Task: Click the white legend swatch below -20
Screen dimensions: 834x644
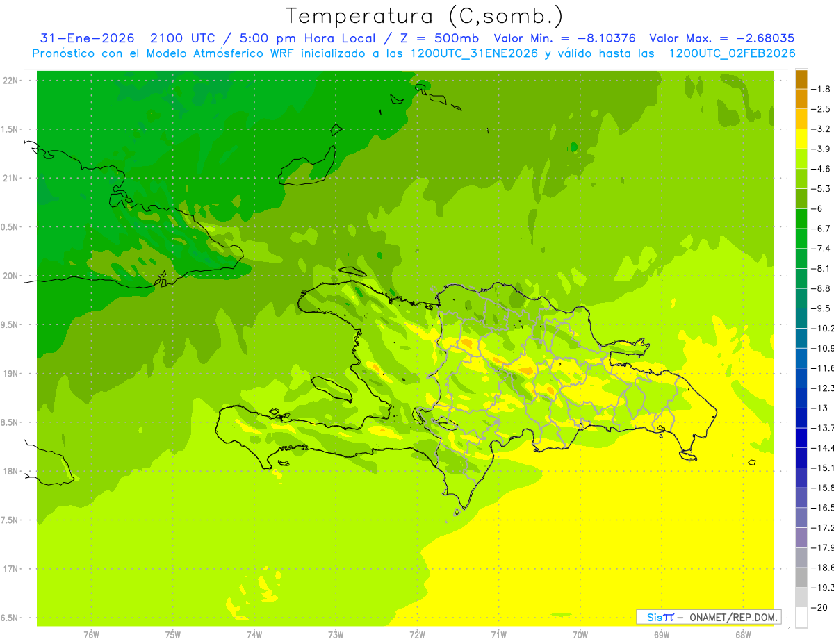Action: (x=801, y=617)
